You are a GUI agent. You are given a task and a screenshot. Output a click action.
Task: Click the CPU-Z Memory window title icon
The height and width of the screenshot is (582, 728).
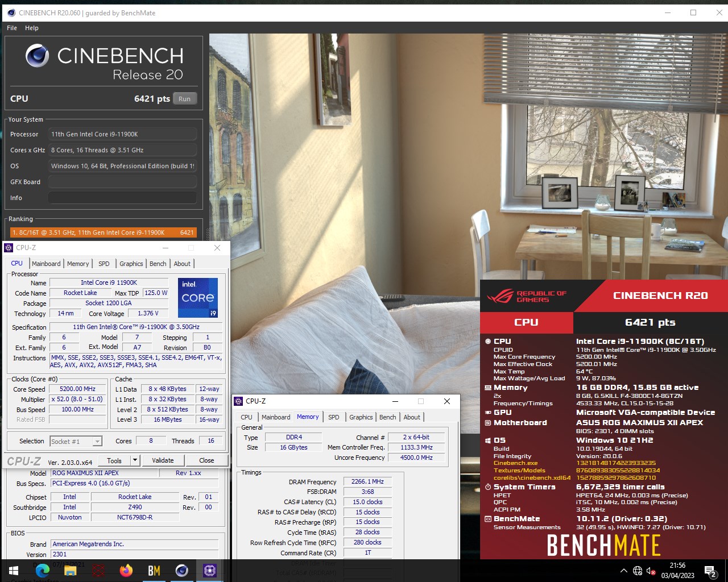238,401
